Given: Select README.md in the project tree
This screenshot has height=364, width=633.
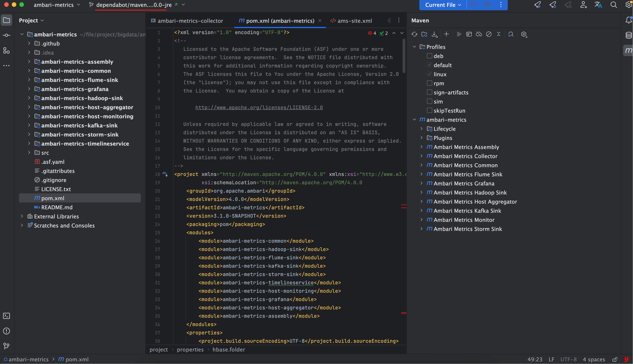Looking at the screenshot, I should pos(57,207).
